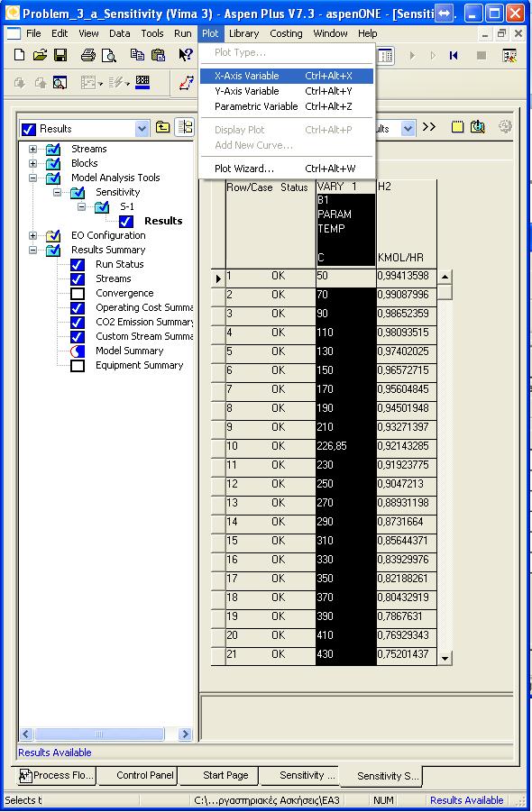Click the checkmark beside bold Results node
532x812 pixels.
point(126,222)
